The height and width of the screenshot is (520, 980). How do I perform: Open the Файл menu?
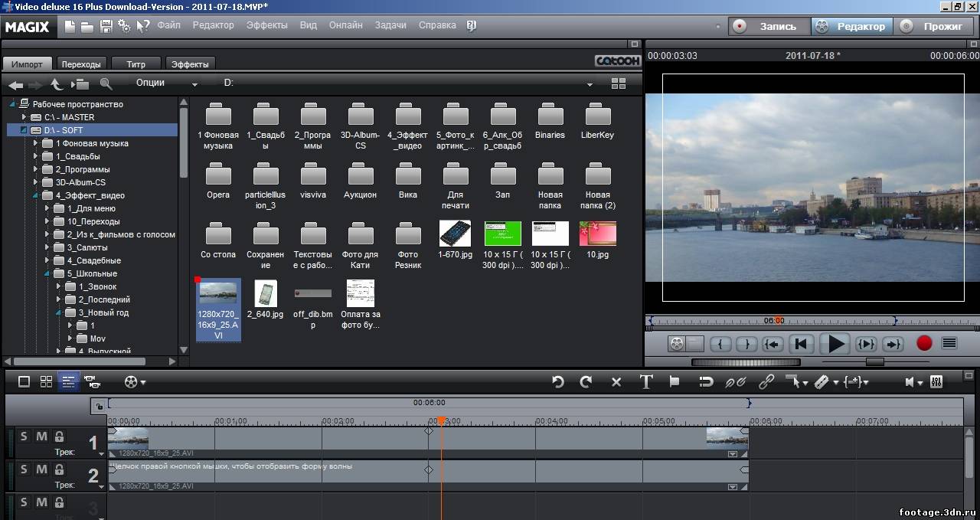(168, 25)
